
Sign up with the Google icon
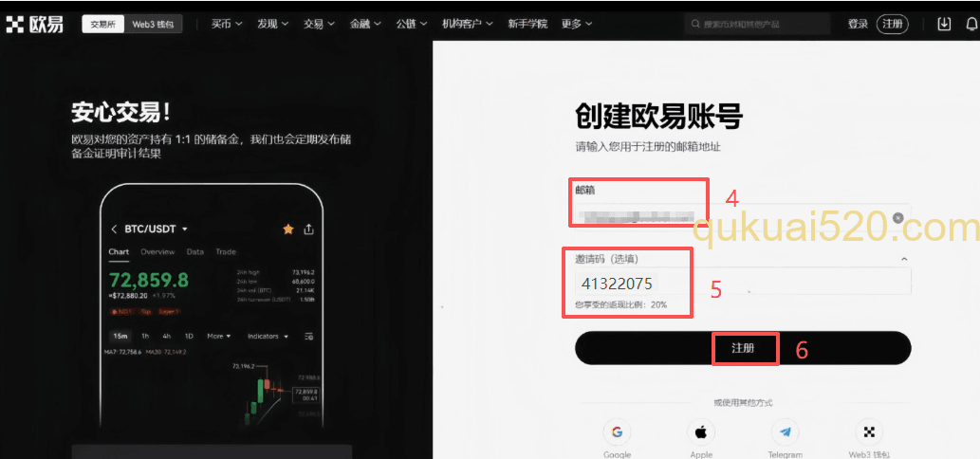point(617,432)
